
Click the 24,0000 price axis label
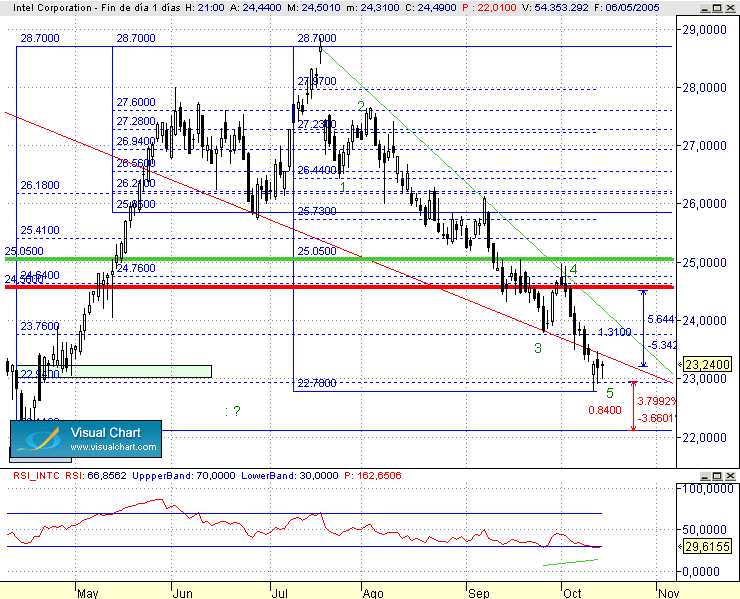[705, 321]
